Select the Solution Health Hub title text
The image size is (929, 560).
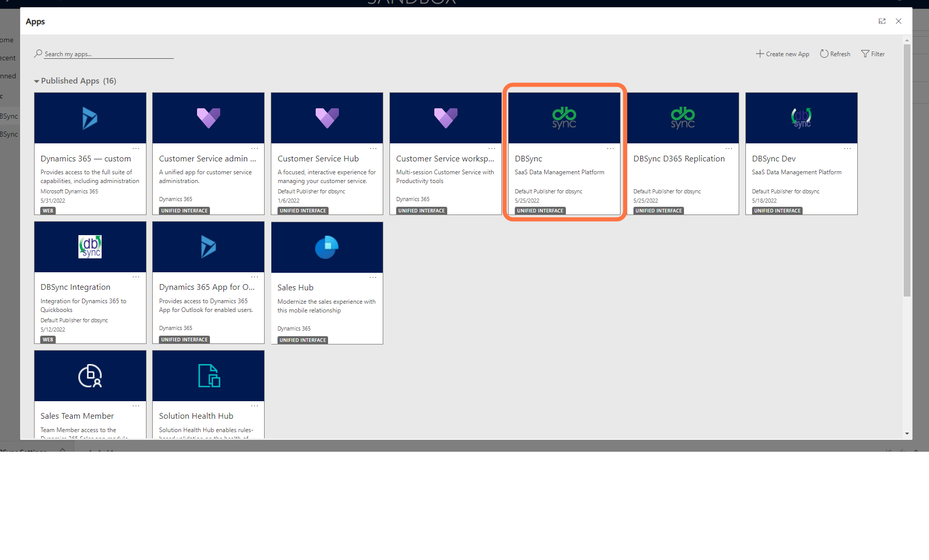(196, 416)
